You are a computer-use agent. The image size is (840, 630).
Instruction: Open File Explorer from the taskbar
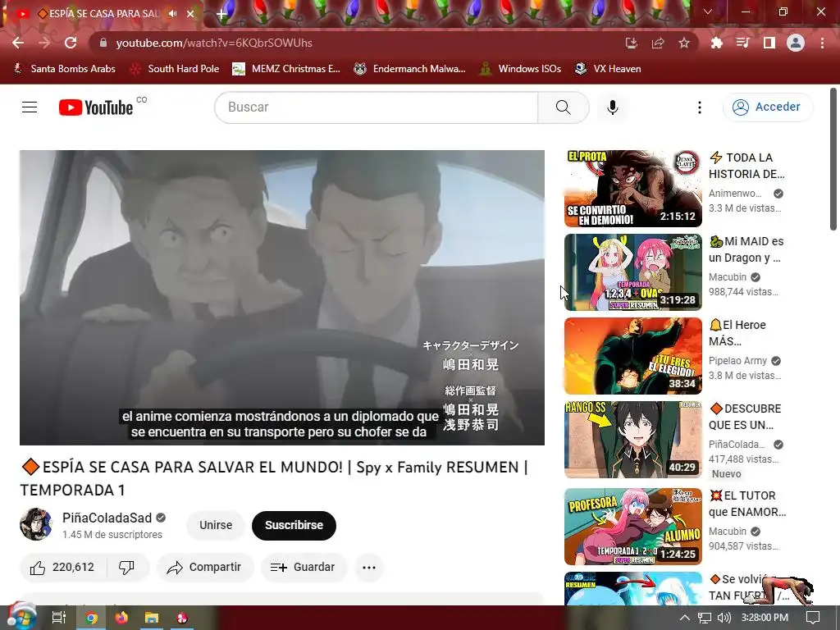[x=152, y=618]
